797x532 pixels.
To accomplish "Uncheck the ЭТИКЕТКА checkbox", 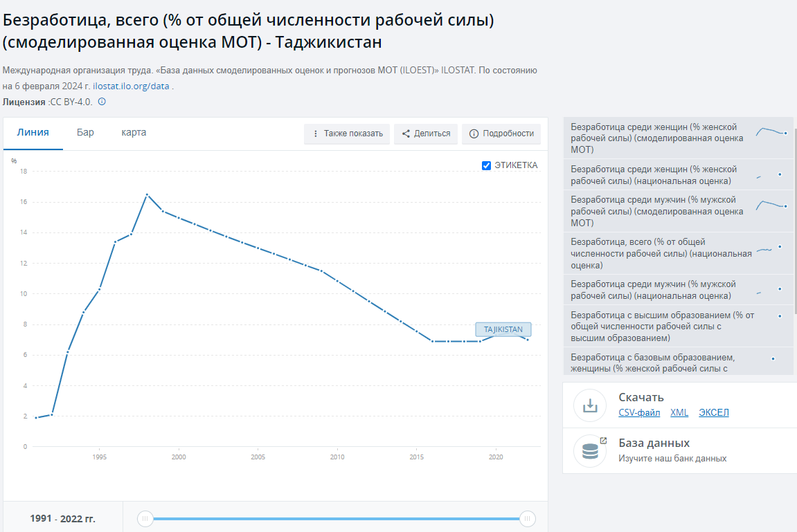I will [x=486, y=165].
